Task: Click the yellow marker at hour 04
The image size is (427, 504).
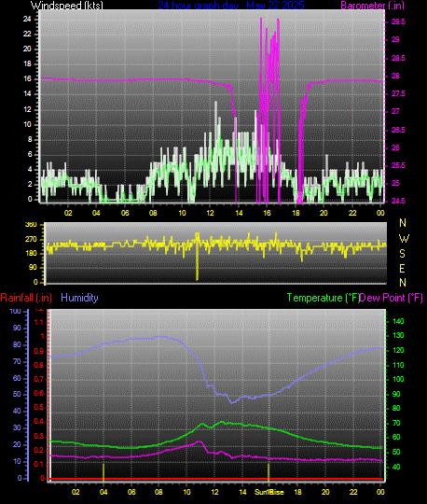Action: 103,472
